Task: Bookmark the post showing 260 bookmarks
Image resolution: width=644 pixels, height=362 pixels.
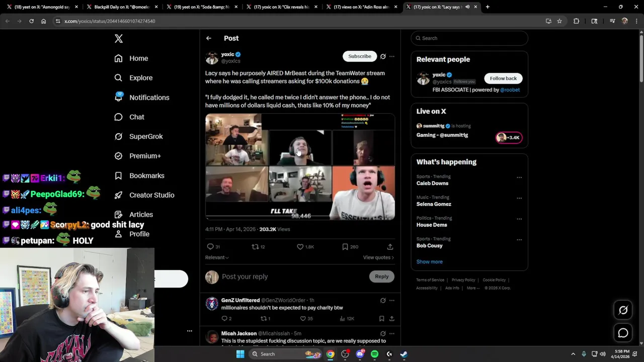Action: coord(345,247)
